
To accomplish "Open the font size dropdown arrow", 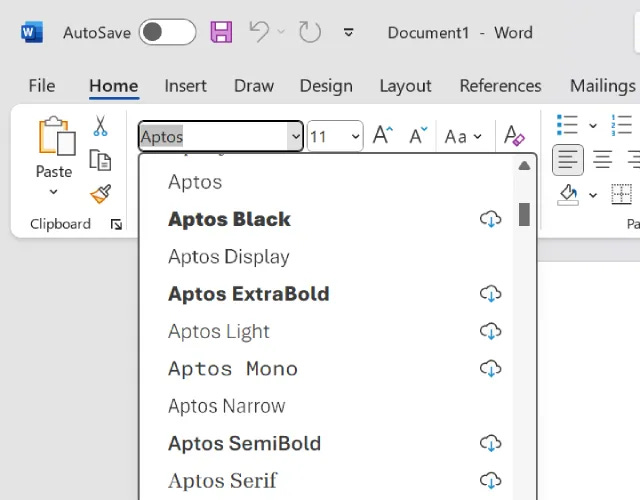I will (x=356, y=136).
